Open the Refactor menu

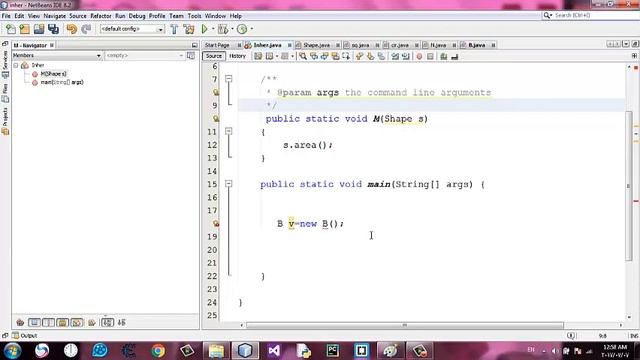point(100,16)
